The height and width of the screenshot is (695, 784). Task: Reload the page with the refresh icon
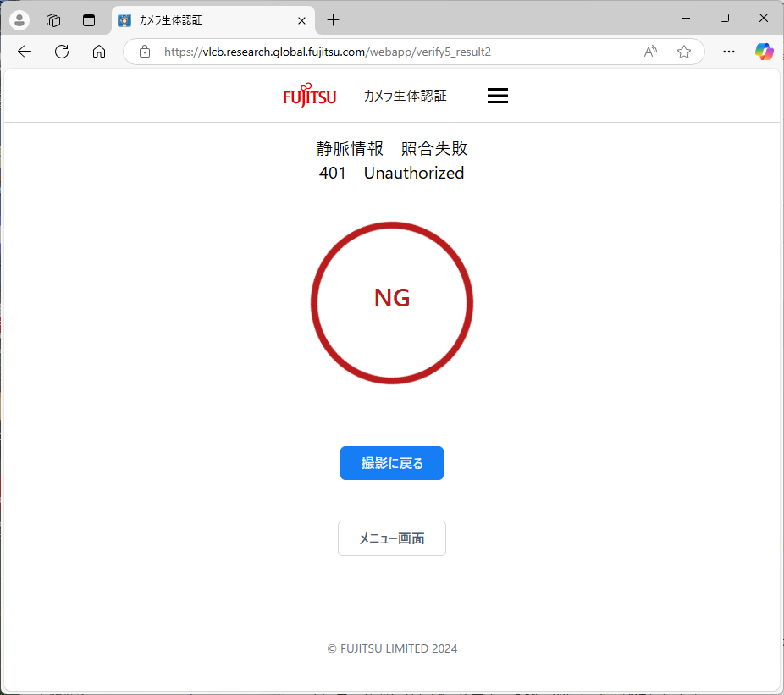[62, 52]
